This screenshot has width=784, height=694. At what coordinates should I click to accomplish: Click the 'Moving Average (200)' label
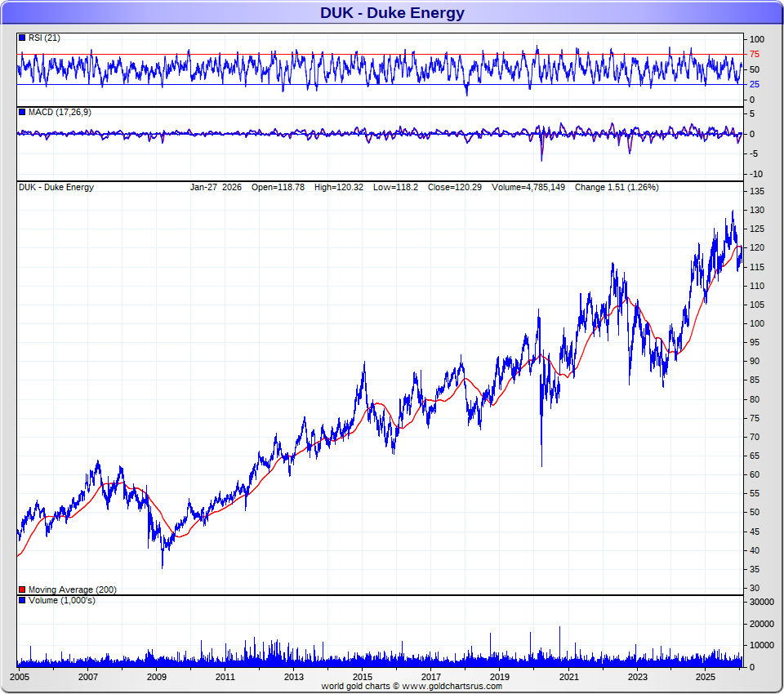coord(73,589)
